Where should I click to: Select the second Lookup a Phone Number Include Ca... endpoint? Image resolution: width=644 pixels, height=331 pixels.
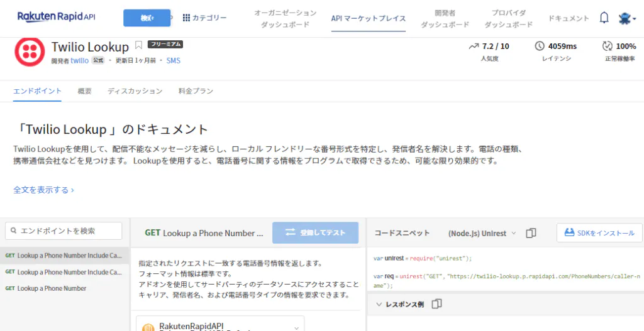click(x=65, y=272)
